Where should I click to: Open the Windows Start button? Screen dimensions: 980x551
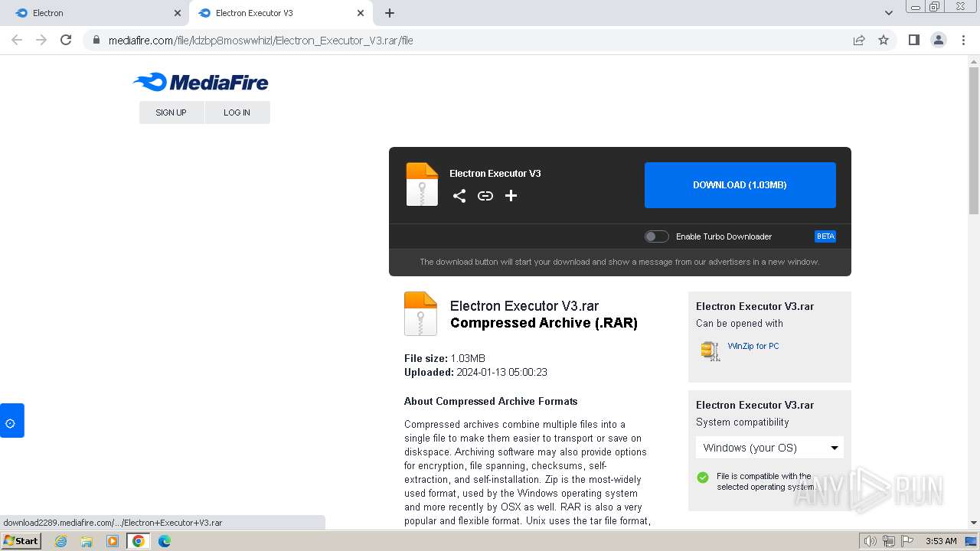[21, 541]
